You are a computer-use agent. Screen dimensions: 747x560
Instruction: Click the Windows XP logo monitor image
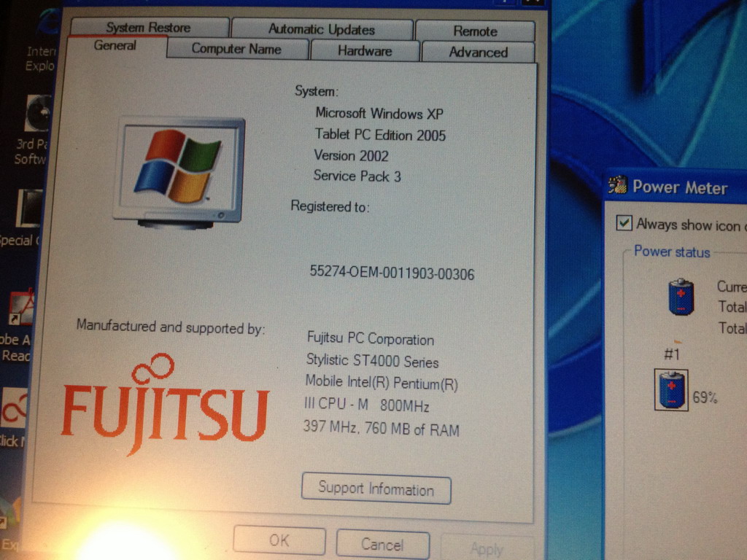click(x=179, y=171)
